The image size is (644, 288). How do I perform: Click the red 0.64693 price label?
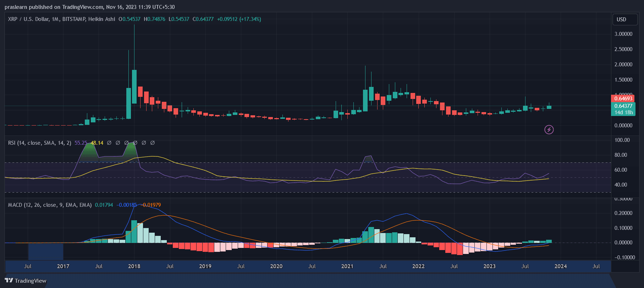click(x=623, y=99)
